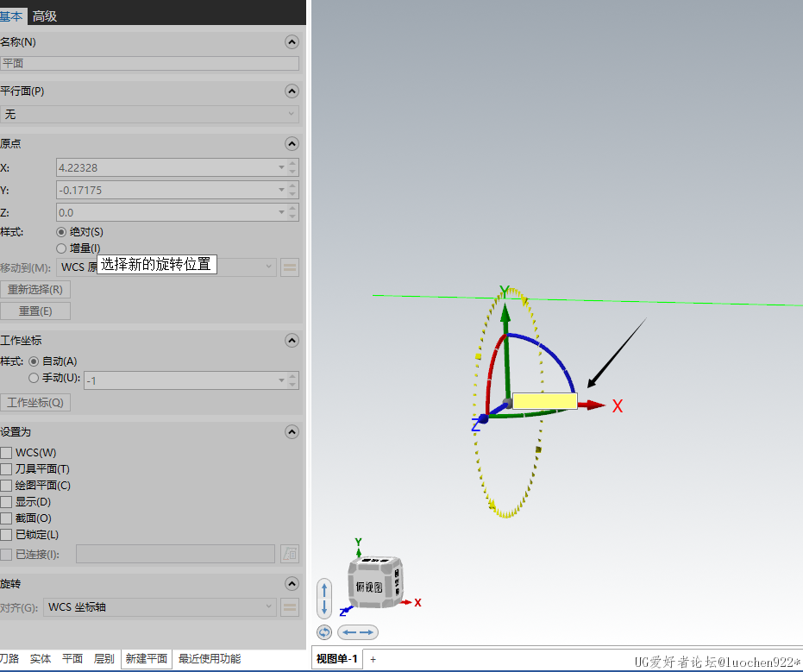Open the 刀路 bottom tab
The width and height of the screenshot is (803, 672).
(9, 659)
